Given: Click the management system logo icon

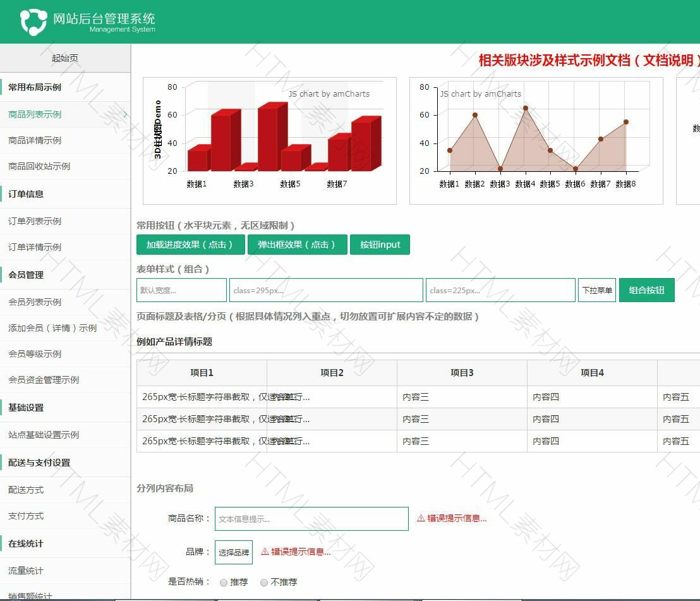Looking at the screenshot, I should 33,22.
